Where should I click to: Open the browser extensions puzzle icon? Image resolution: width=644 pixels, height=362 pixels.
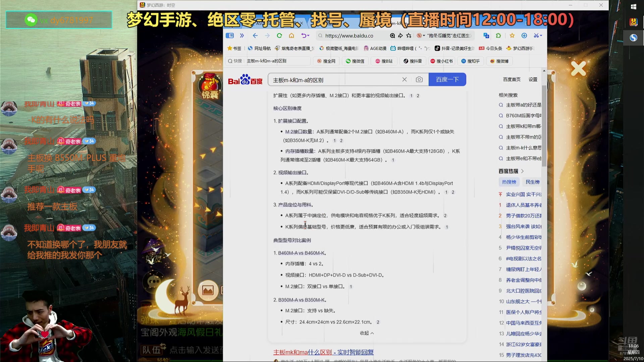pos(498,36)
